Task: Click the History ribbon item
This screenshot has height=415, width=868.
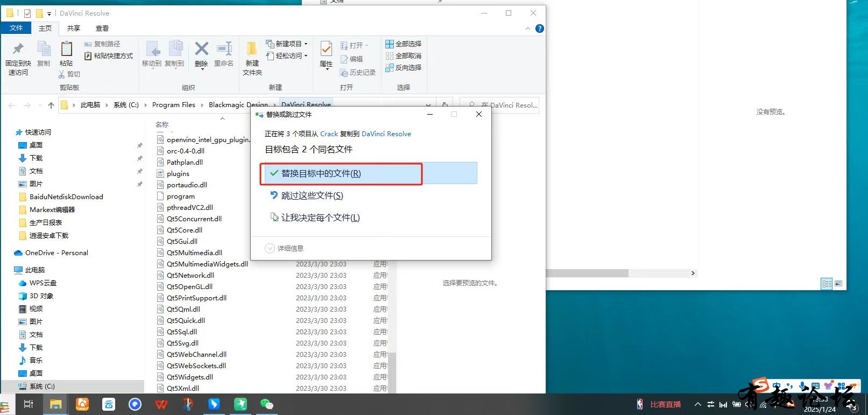Action: (x=358, y=72)
